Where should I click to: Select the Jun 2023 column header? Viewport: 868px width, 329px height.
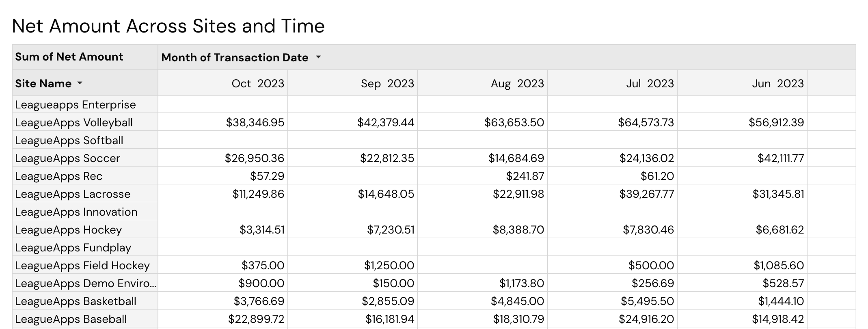coord(776,83)
